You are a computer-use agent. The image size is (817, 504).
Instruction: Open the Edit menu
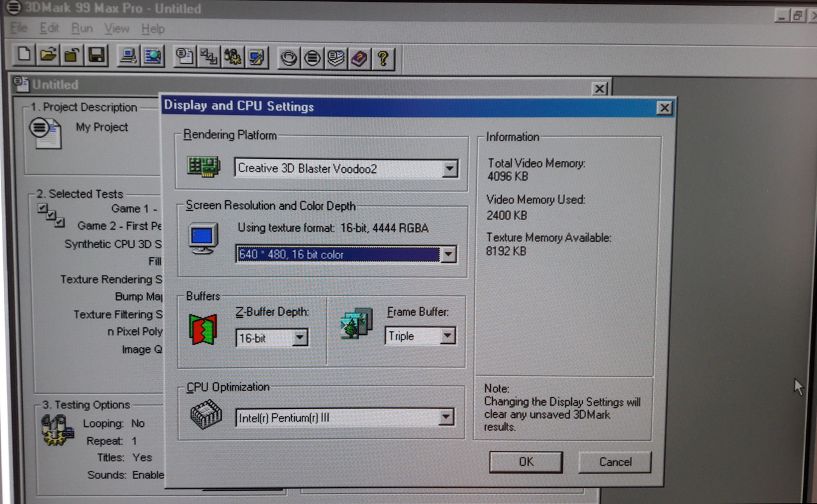pyautogui.click(x=49, y=28)
